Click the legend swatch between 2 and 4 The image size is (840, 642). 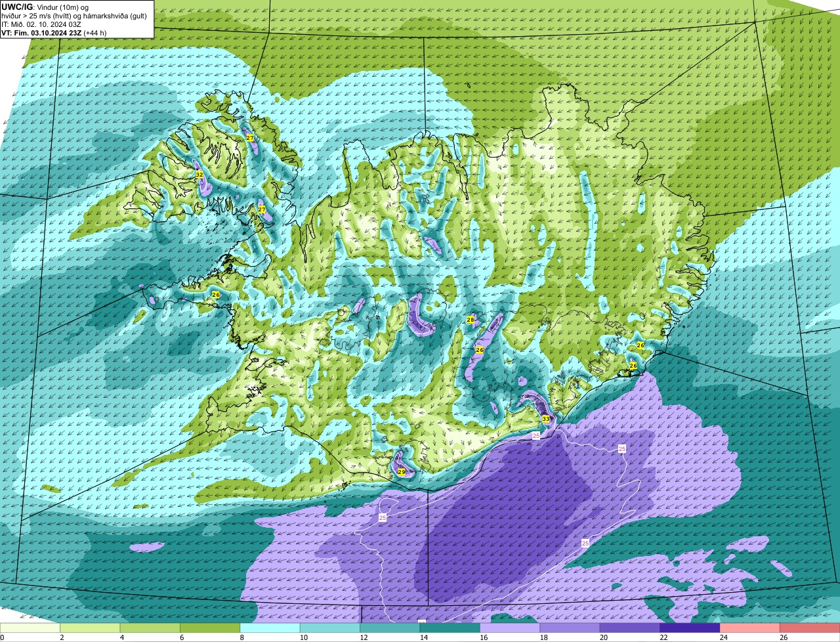coord(90,628)
